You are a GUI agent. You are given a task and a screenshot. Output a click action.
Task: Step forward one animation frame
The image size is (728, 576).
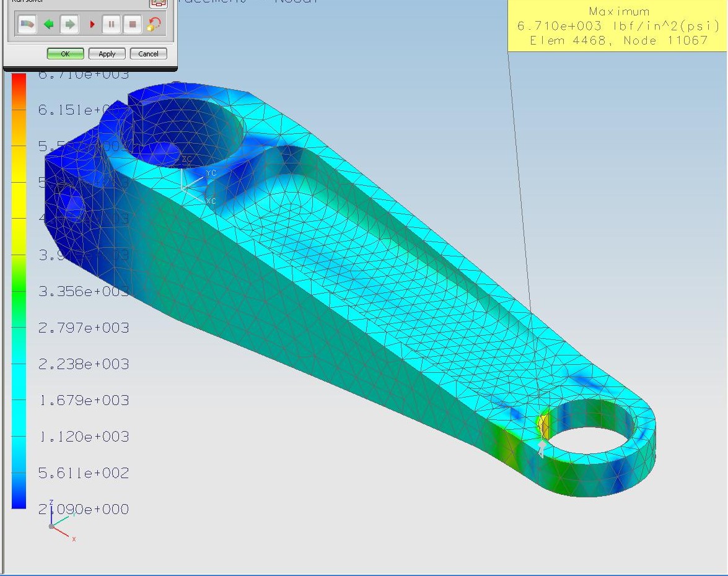click(x=68, y=24)
